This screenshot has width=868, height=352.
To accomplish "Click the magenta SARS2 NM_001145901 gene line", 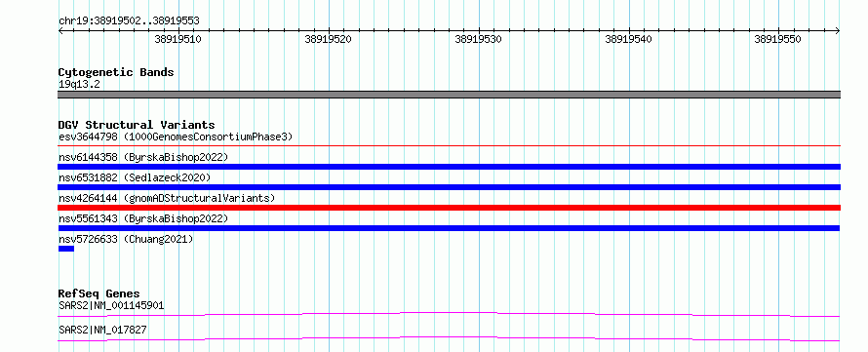I will click(x=449, y=314).
